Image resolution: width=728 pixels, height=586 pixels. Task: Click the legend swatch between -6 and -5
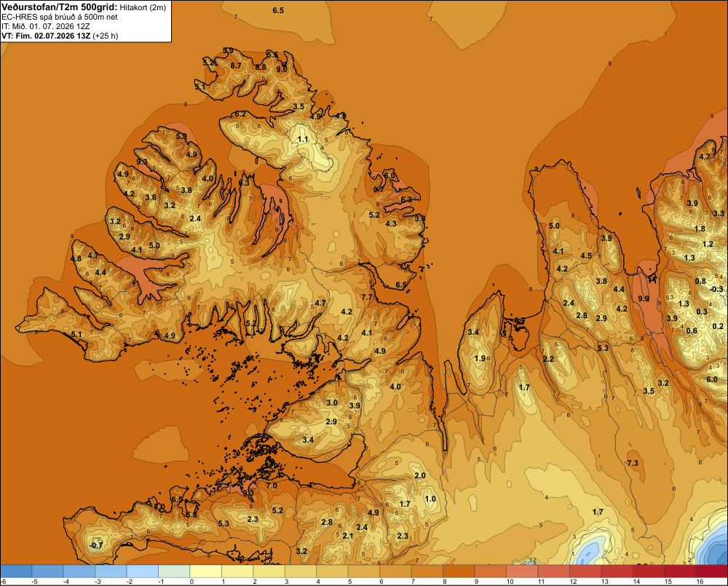[16, 571]
